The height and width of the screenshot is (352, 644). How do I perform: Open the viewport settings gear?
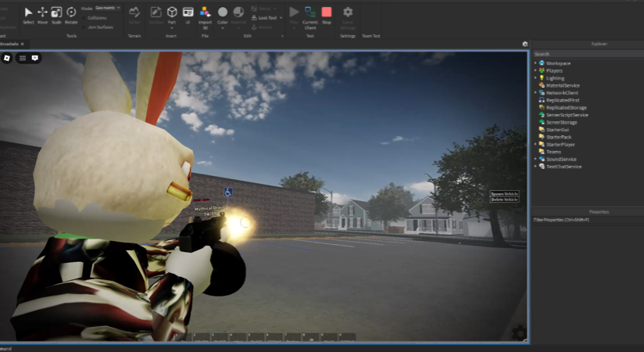525,44
